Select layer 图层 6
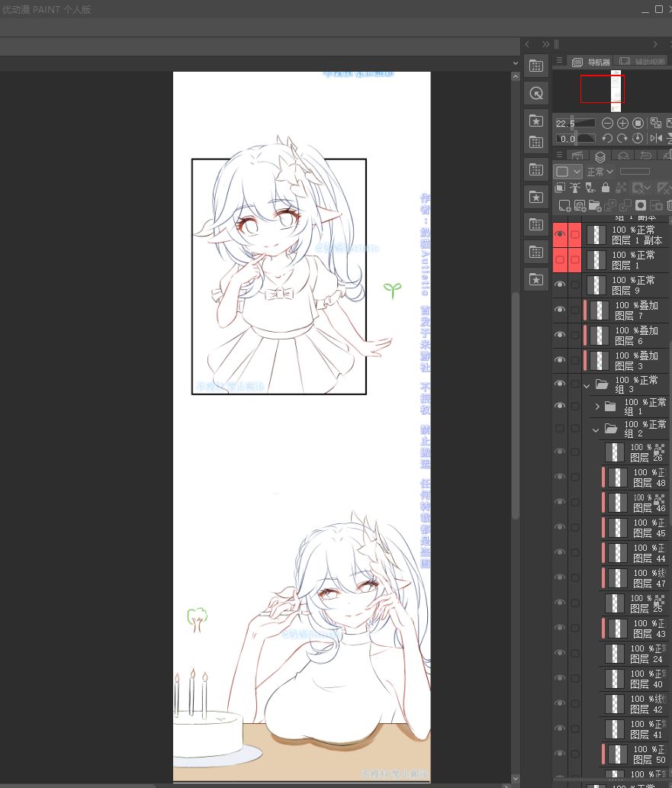This screenshot has height=788, width=672. click(636, 336)
